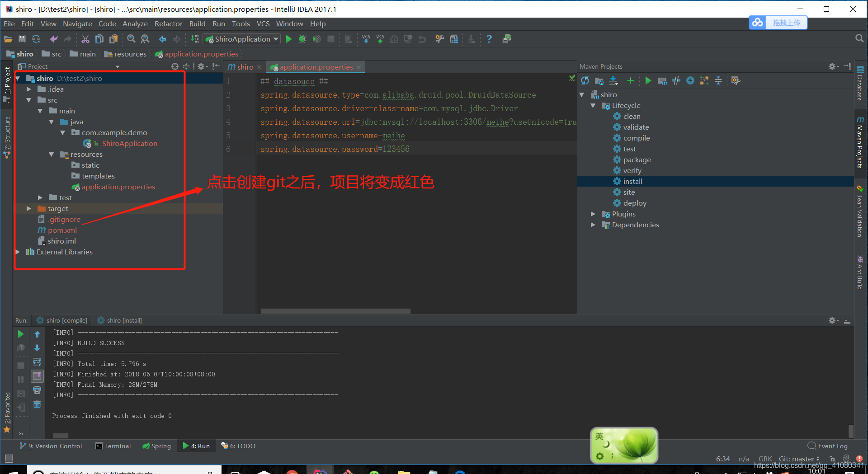
Task: Click the Print console output icon
Action: point(37,390)
